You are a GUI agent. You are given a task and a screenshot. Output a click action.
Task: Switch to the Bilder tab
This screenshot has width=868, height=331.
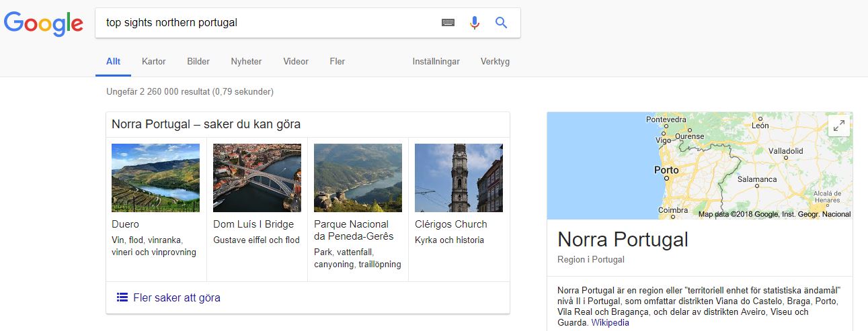(198, 61)
